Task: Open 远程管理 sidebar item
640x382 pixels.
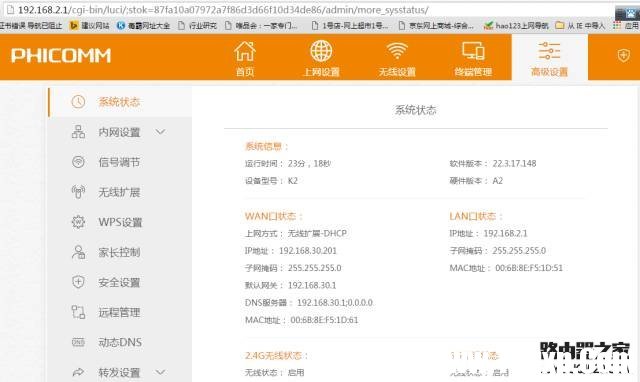Action: (x=120, y=312)
